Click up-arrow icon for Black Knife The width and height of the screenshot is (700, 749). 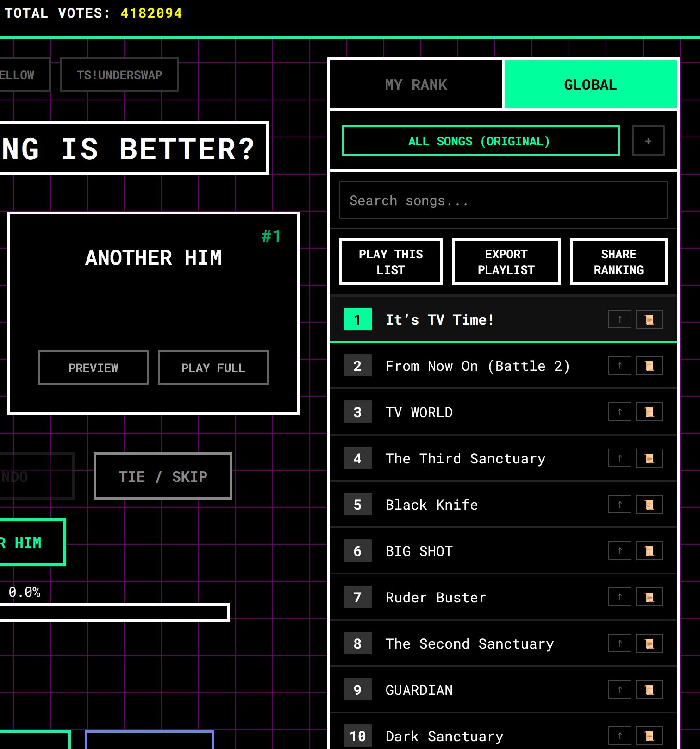tap(619, 505)
